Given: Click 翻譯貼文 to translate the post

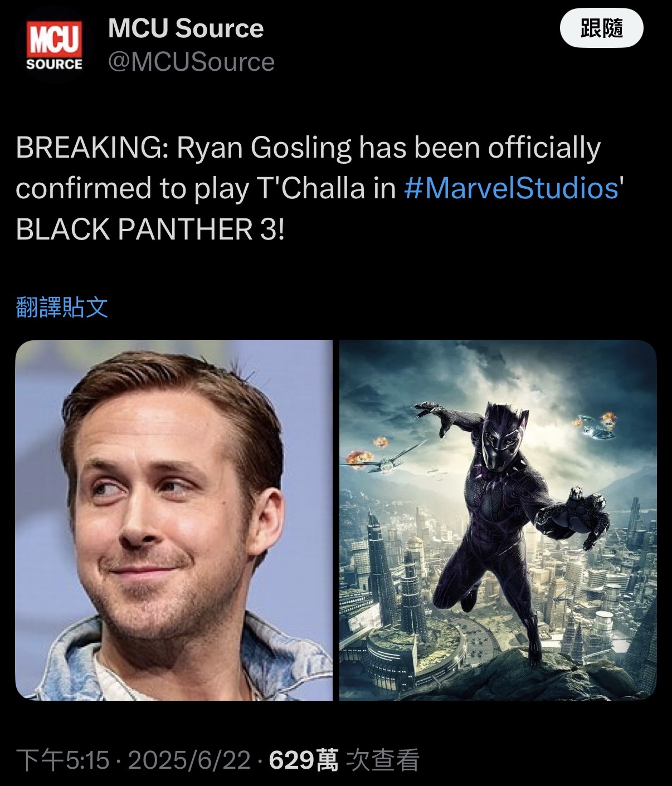Looking at the screenshot, I should (x=62, y=307).
